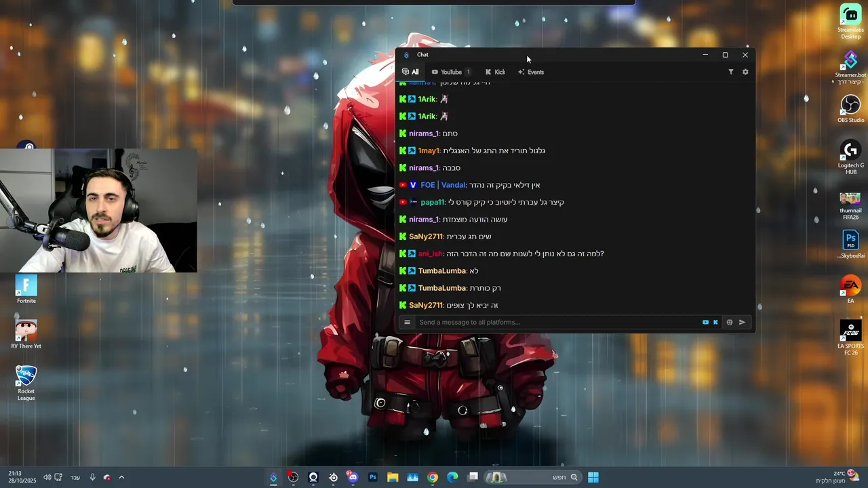Screen dimensions: 868x488
Task: Open Logitech G HUB shortcut
Action: coord(850,158)
